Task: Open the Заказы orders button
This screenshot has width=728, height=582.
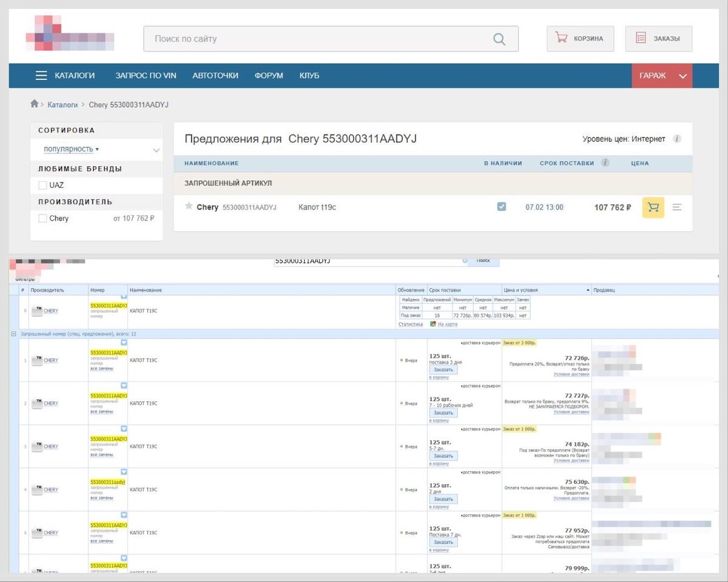Action: click(x=659, y=38)
